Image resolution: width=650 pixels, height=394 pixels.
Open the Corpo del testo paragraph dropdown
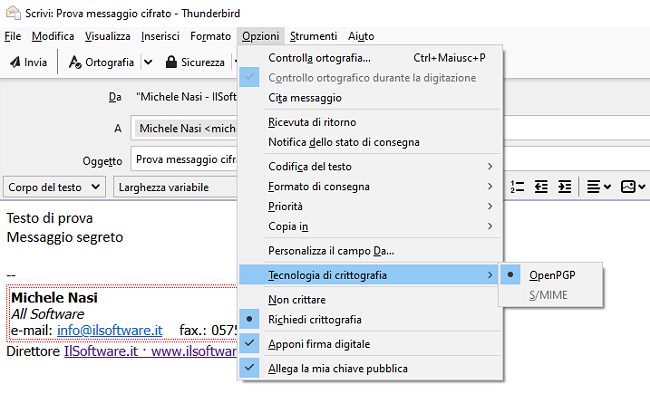pos(54,187)
